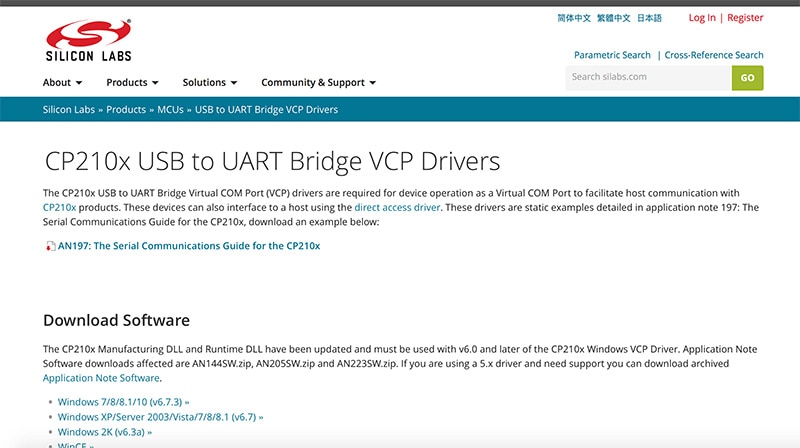Open the Products dropdown menu
This screenshot has height=448, width=800.
132,82
